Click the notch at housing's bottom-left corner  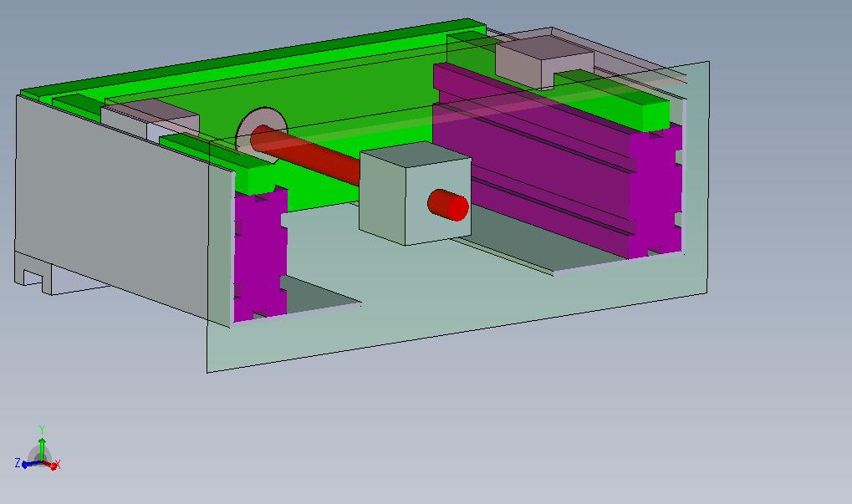(x=32, y=277)
